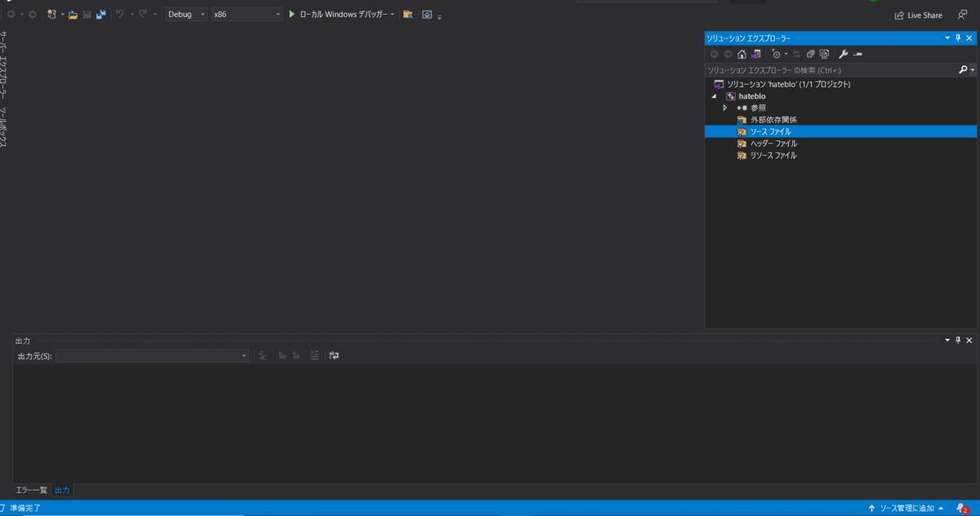Click the Sync with Active Document icon
980x516 pixels.
click(x=796, y=54)
